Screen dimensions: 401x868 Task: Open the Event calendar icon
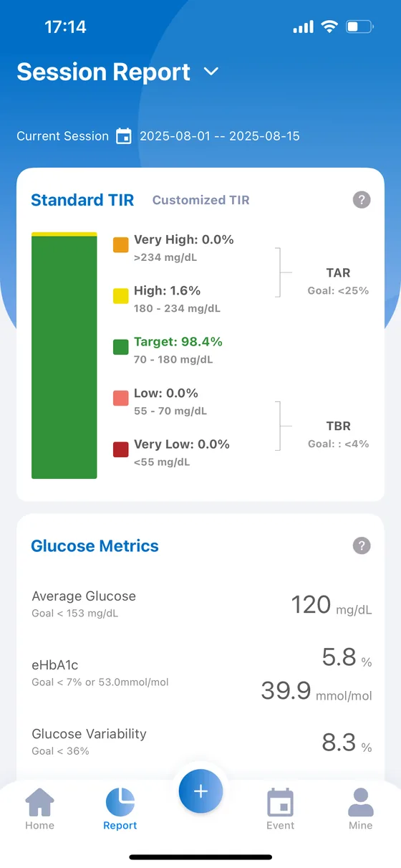click(x=280, y=802)
